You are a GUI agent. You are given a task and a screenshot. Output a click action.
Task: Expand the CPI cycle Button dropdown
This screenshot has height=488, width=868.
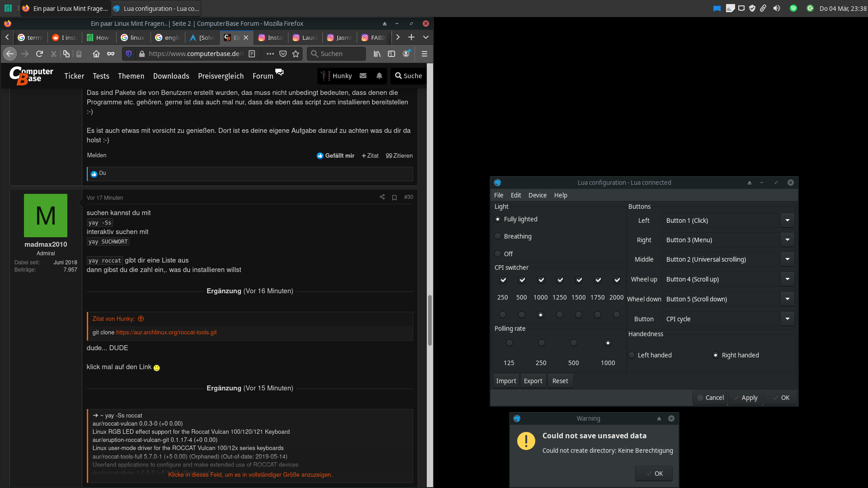pyautogui.click(x=787, y=319)
